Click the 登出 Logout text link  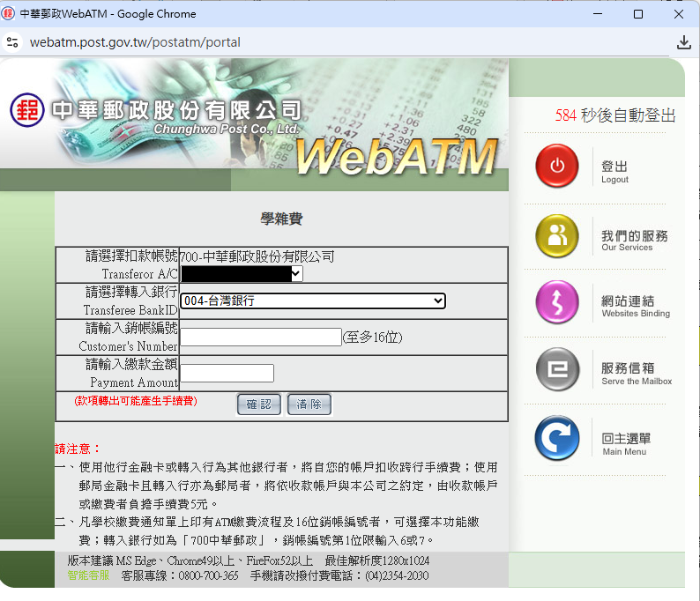(x=614, y=171)
